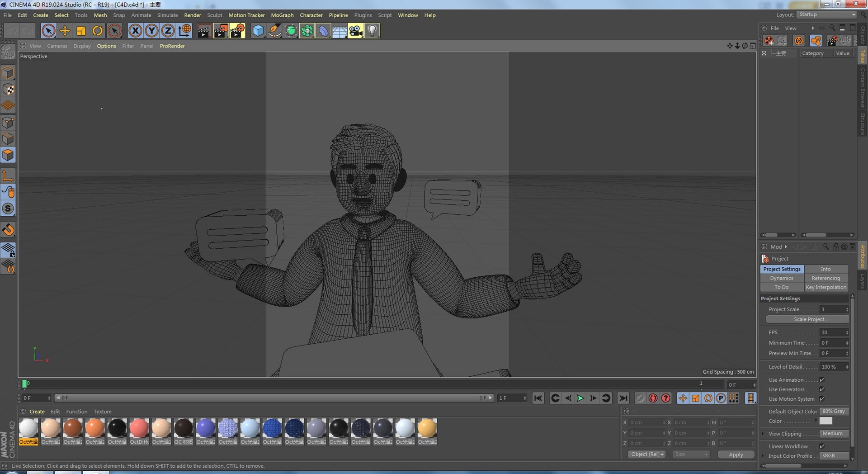Select the Scale tool in toolbar
The image size is (868, 474).
(x=81, y=31)
